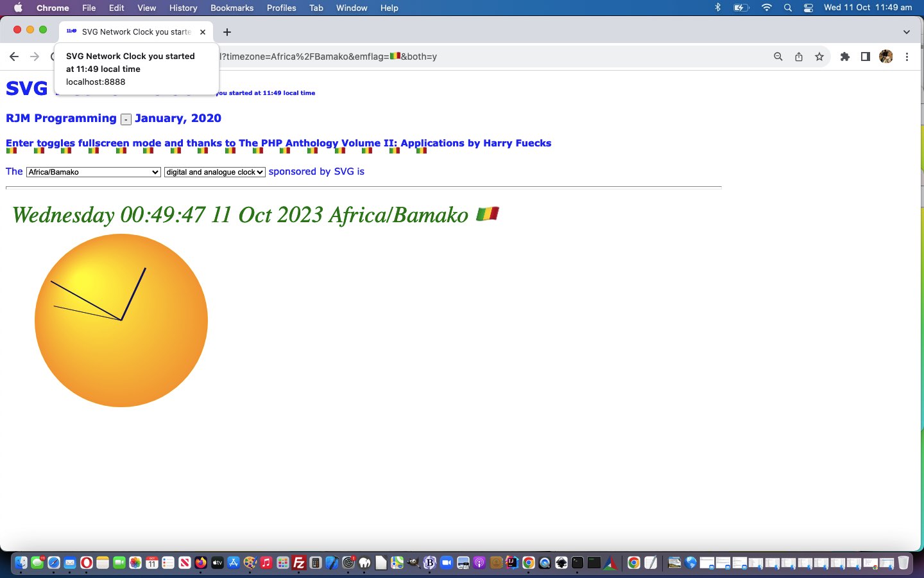Click the Wi-Fi status icon
The height and width of the screenshot is (578, 924).
766,8
